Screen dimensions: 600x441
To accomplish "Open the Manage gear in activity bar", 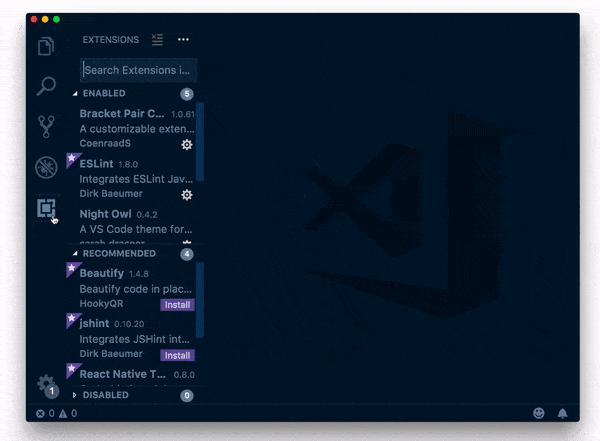I will coord(47,385).
